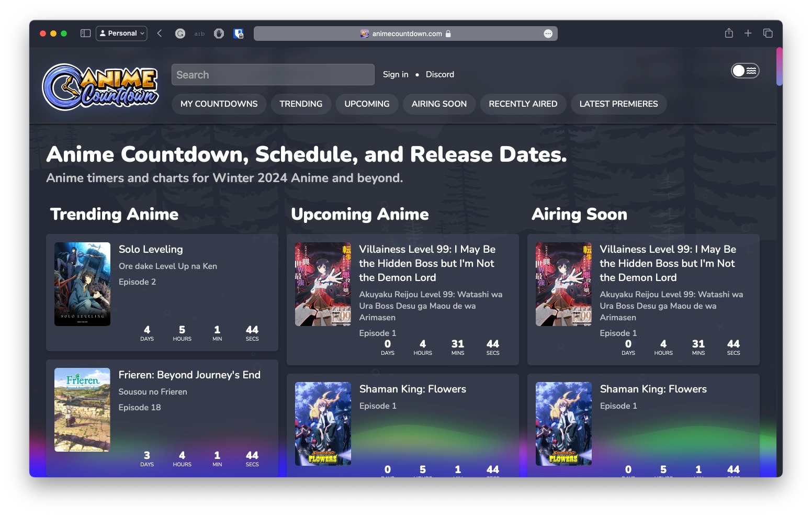
Task: Click the Shaman King: Flowers poster in Upcoming
Action: [x=323, y=424]
